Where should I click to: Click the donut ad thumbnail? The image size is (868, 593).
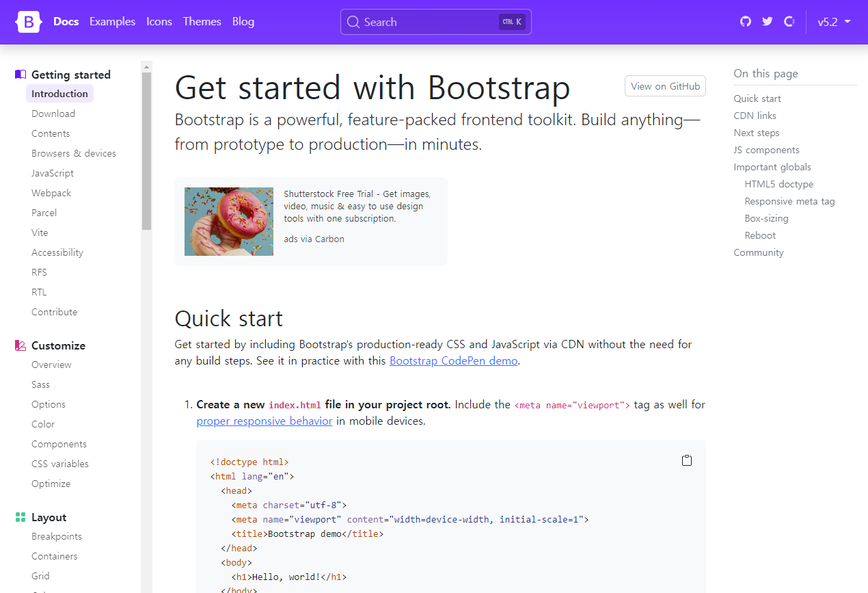(x=229, y=222)
